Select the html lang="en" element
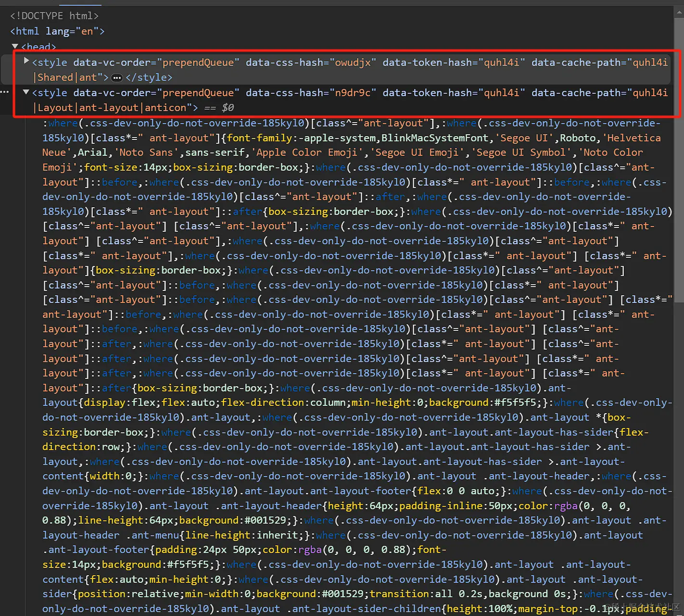Image resolution: width=684 pixels, height=616 pixels. coord(57,31)
